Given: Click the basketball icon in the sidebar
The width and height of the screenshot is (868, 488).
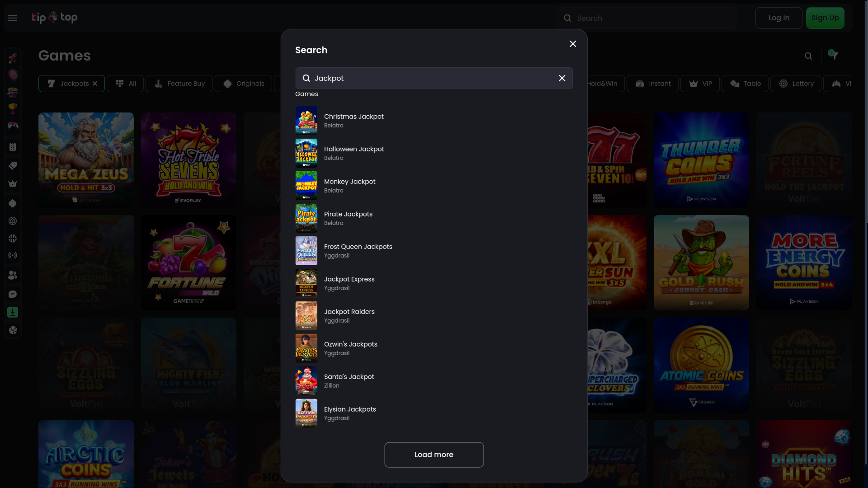Looking at the screenshot, I should 13,238.
